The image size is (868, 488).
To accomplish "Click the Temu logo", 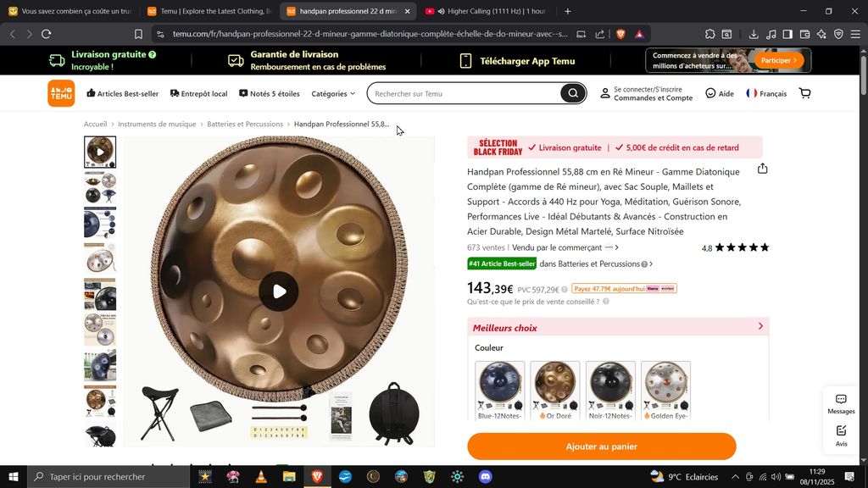I will [x=61, y=93].
